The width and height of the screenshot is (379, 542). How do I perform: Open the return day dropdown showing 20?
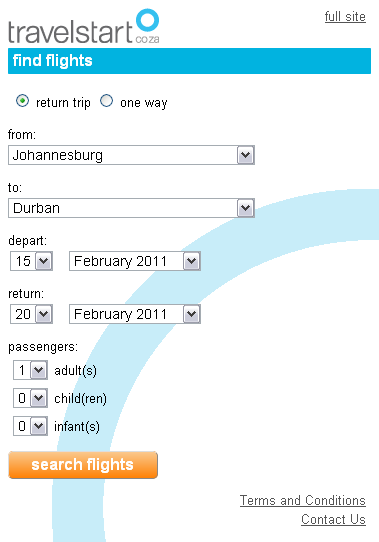tap(31, 314)
